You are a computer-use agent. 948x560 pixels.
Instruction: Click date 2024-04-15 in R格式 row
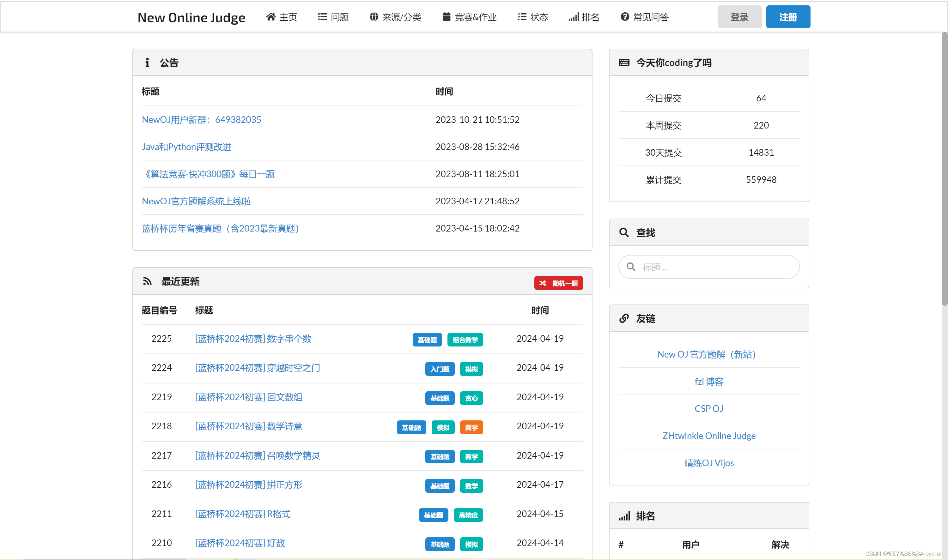pos(539,514)
